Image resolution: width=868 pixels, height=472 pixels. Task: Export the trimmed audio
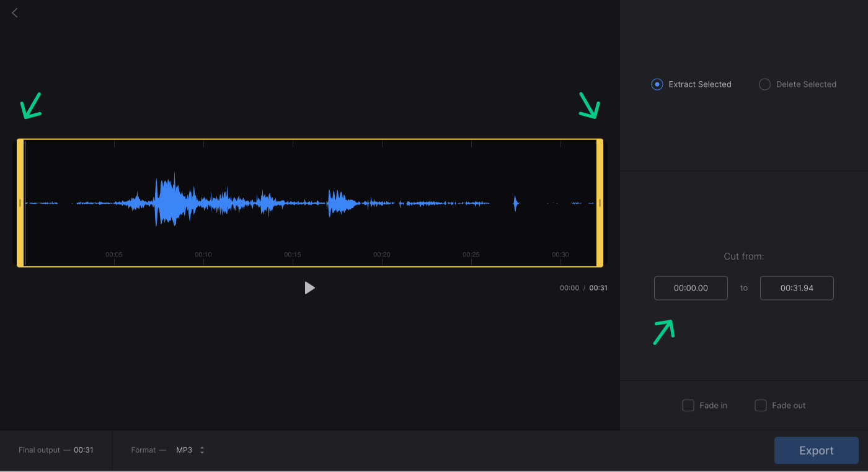point(817,450)
